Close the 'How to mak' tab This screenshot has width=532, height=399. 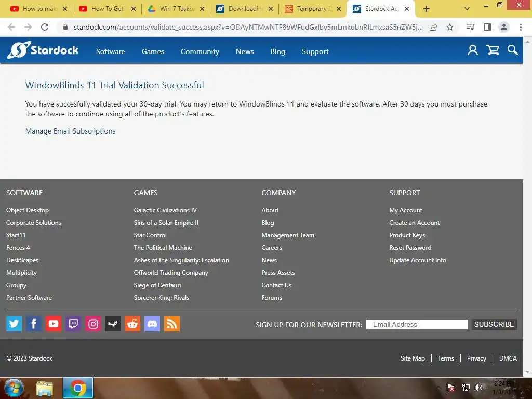(x=65, y=9)
